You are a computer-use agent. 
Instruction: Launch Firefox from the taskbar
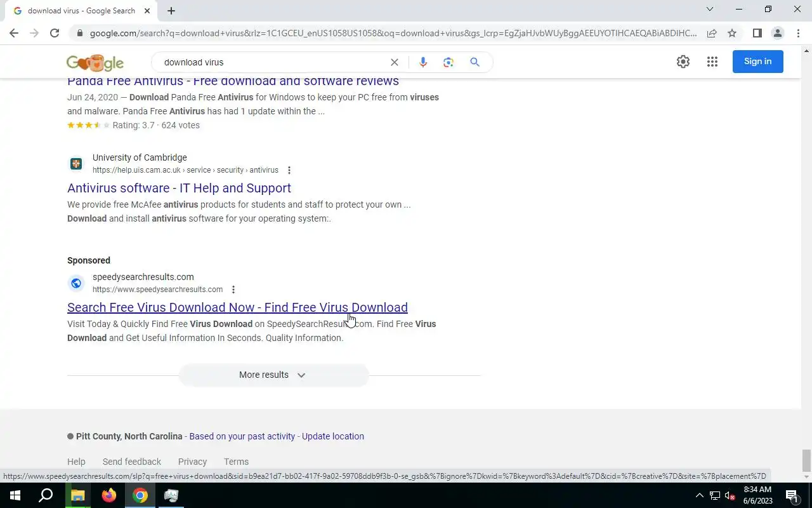click(x=109, y=495)
